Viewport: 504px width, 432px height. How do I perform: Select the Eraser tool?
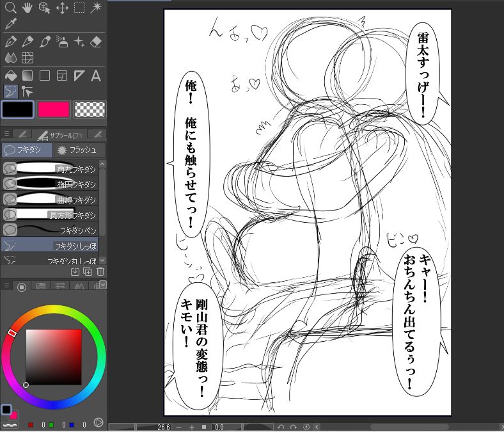pyautogui.click(x=96, y=42)
